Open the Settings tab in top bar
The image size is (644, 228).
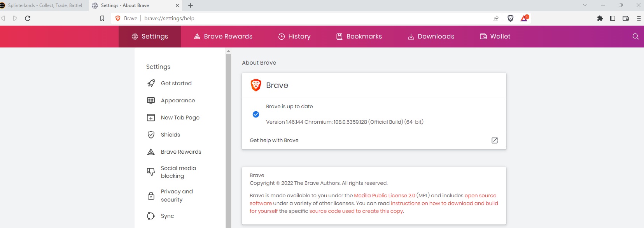point(150,36)
